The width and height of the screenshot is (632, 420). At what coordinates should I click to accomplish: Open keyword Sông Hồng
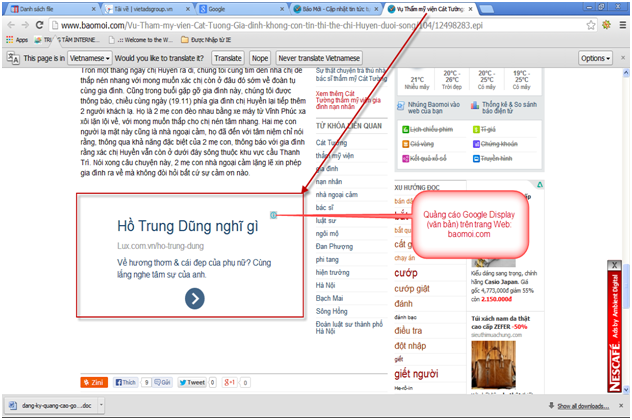331,311
